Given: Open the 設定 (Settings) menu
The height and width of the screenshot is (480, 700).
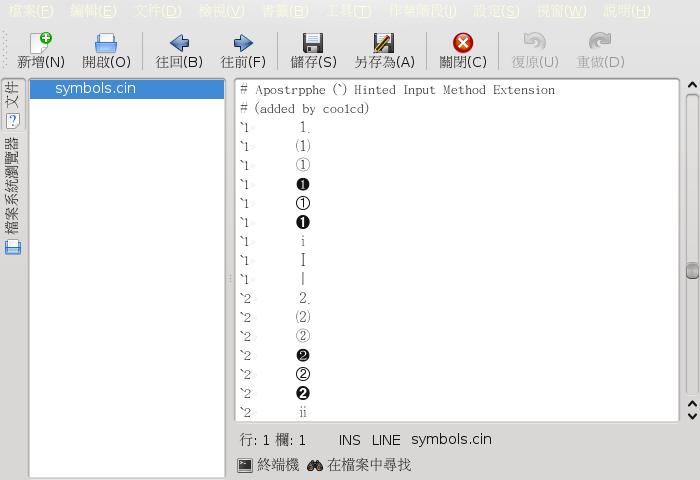Looking at the screenshot, I should 496,11.
